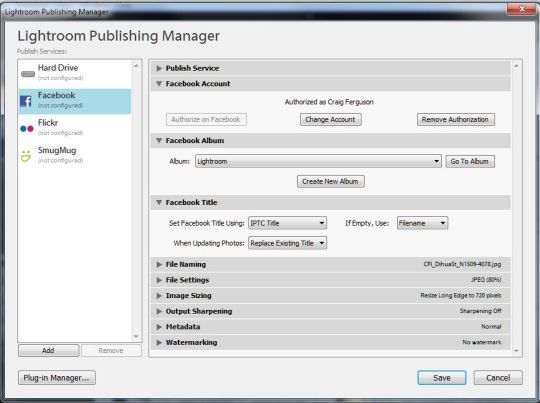Open the Album dropdown showing Lightroom
The height and width of the screenshot is (403, 540).
click(318, 161)
